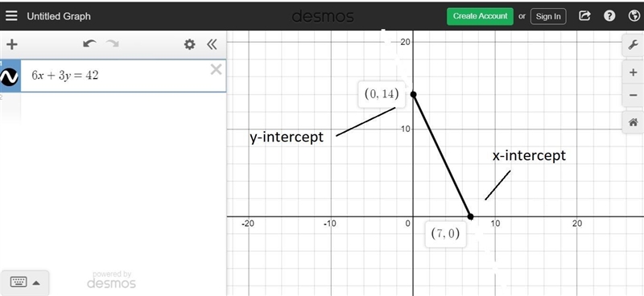644x296 pixels.
Task: Redo the last undone edit
Action: pyautogui.click(x=112, y=44)
